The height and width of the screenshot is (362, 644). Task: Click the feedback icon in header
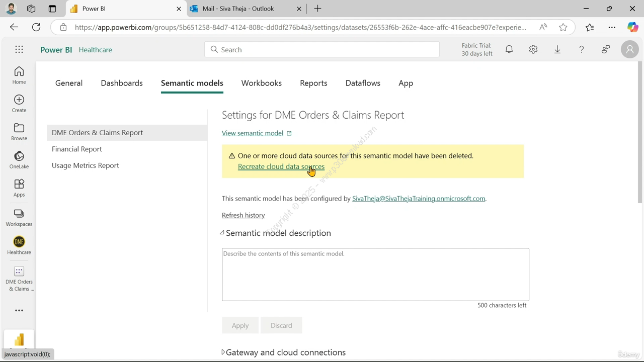606,49
